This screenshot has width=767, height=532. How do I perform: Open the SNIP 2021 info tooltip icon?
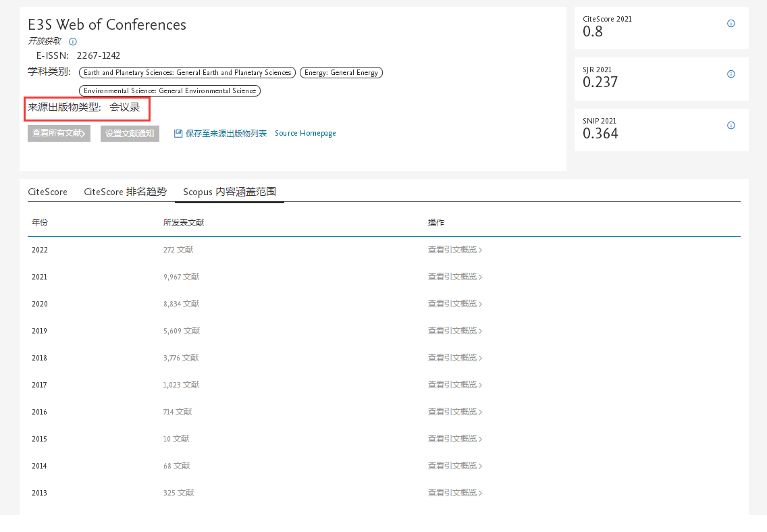731,125
